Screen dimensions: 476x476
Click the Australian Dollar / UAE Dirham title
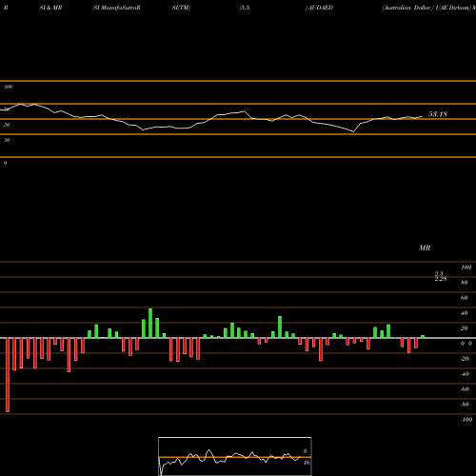click(426, 8)
